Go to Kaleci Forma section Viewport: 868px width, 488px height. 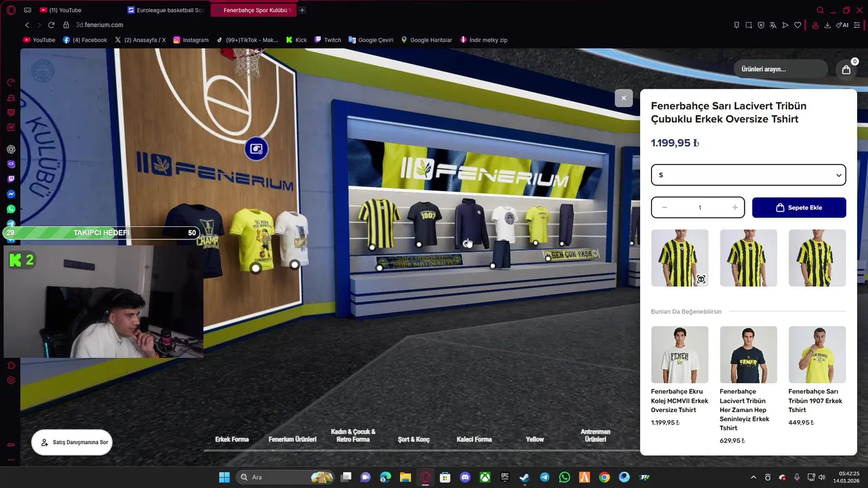(x=474, y=439)
